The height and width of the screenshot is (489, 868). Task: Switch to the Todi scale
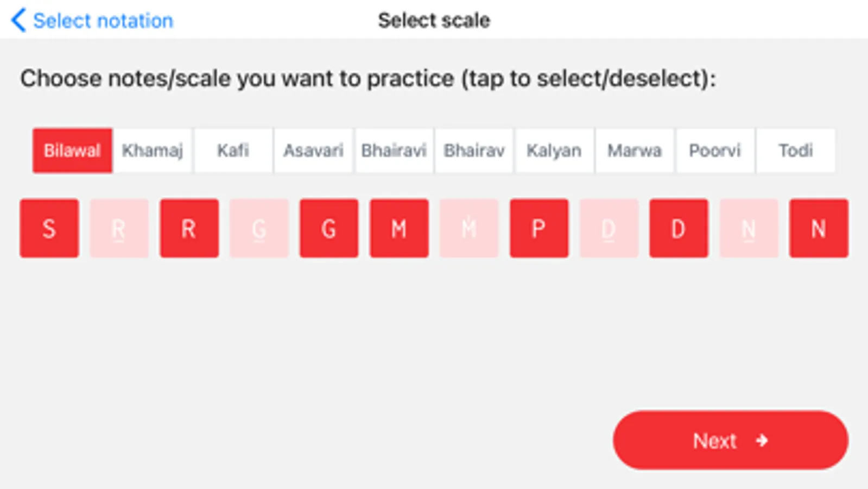click(x=795, y=151)
